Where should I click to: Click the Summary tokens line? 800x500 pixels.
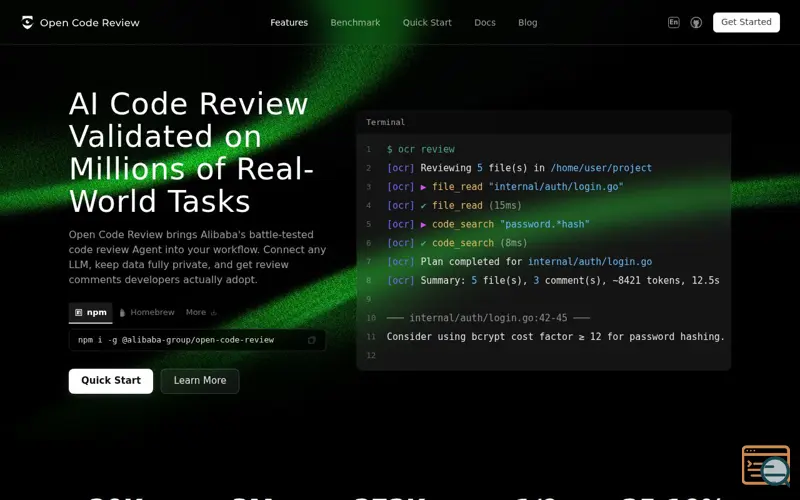tap(553, 281)
